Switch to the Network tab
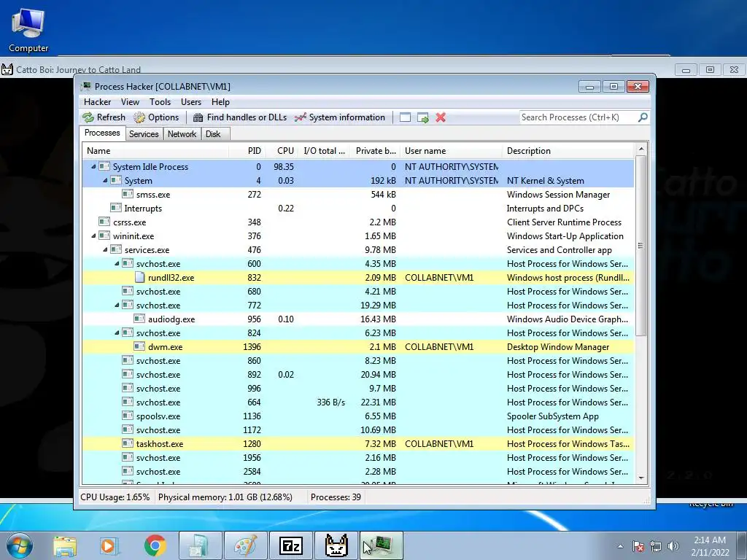The image size is (747, 560). 182,134
